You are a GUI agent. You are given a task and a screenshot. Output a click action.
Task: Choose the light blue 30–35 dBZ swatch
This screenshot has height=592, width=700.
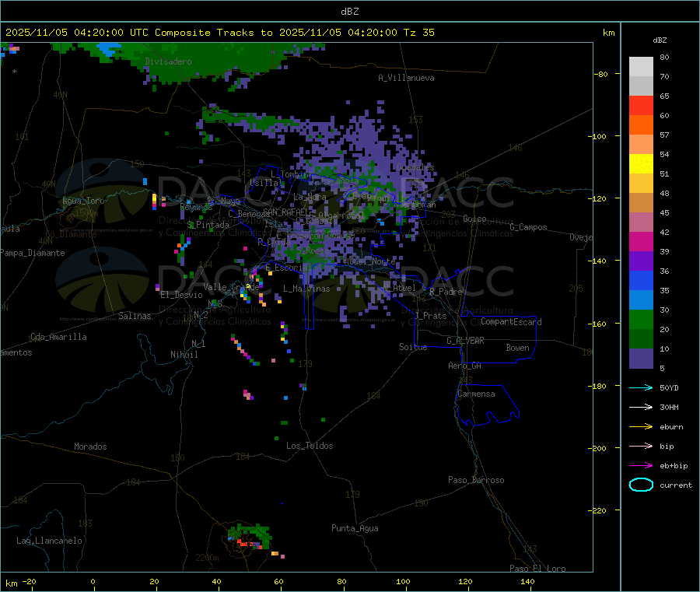[641, 300]
